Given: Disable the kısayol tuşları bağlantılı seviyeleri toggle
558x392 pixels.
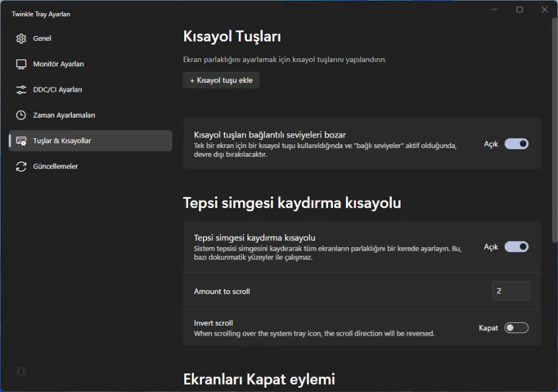Looking at the screenshot, I should pyautogui.click(x=515, y=144).
